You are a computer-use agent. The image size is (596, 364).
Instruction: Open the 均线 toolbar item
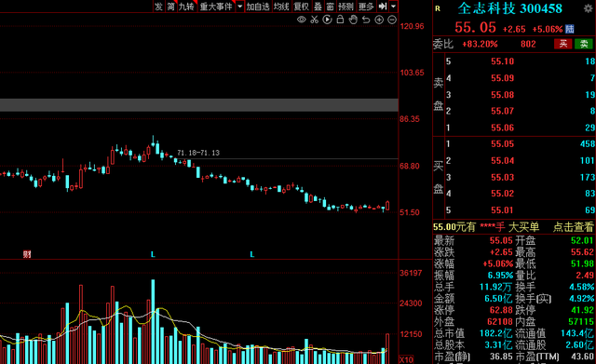click(x=281, y=7)
